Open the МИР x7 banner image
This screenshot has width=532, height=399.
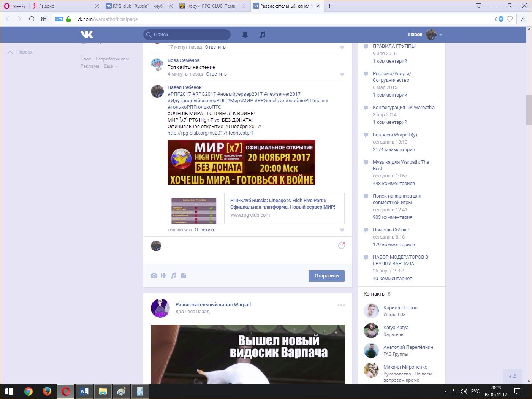241,163
